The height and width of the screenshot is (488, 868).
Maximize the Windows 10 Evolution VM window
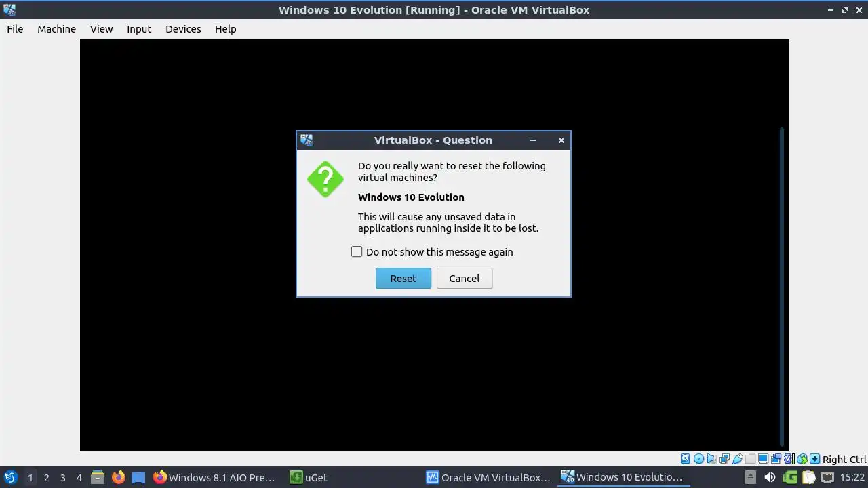click(x=845, y=10)
